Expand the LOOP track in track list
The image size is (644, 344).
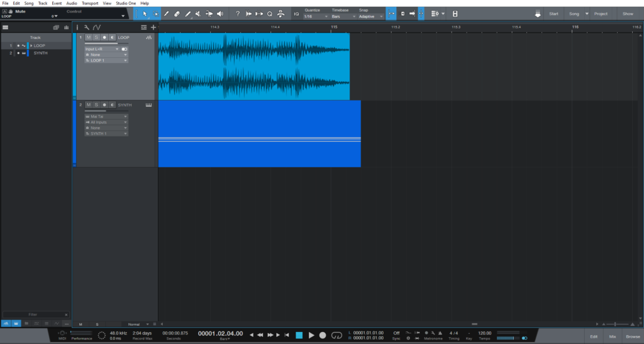click(x=31, y=45)
